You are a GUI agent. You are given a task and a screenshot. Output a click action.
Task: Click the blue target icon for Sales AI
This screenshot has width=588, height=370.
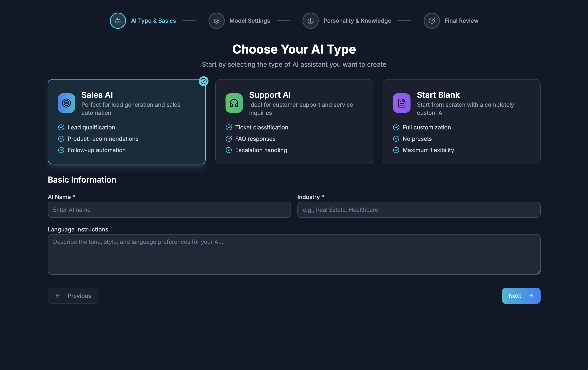[66, 103]
